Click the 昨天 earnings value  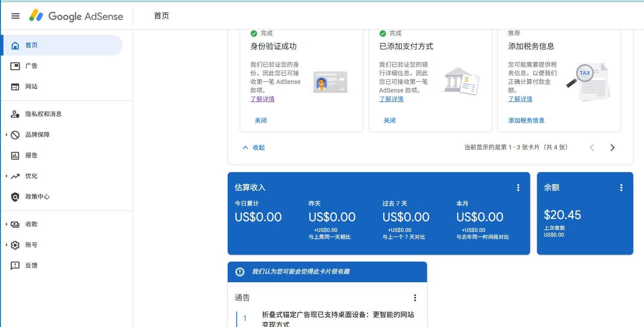click(332, 217)
